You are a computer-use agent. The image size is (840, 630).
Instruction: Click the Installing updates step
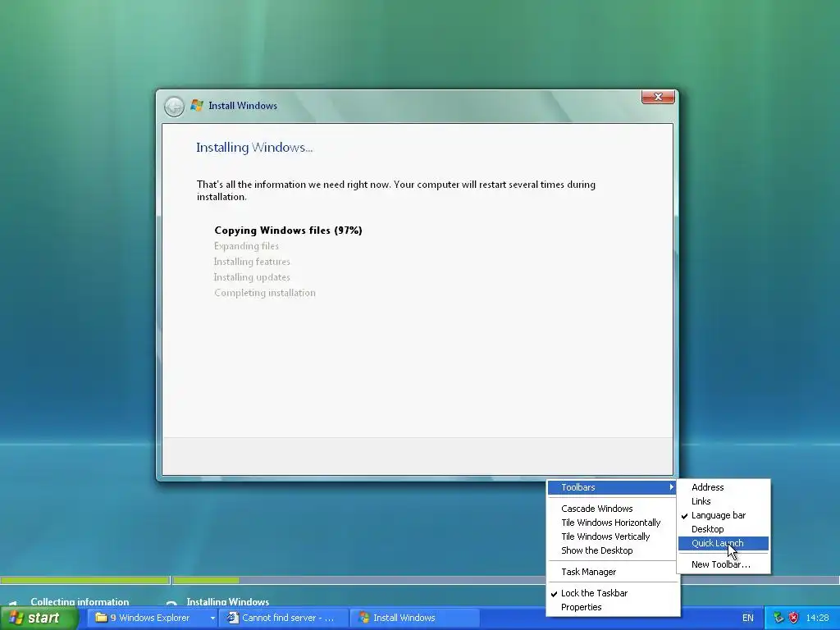(252, 277)
